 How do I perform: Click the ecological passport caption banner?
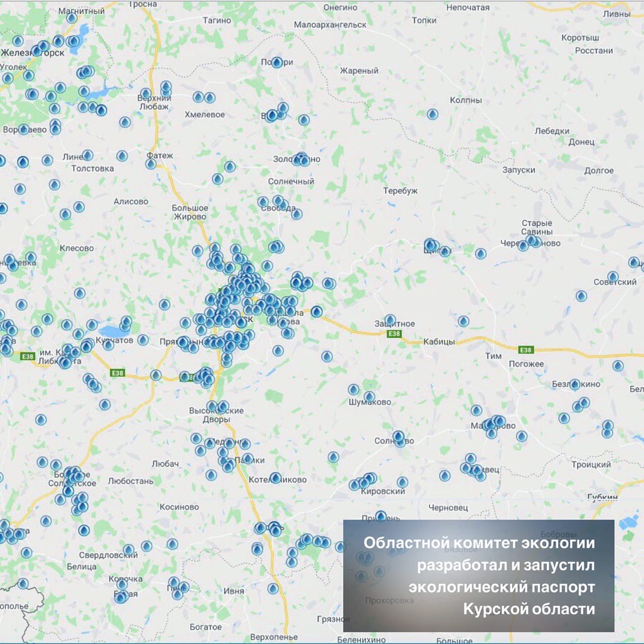pyautogui.click(x=478, y=576)
